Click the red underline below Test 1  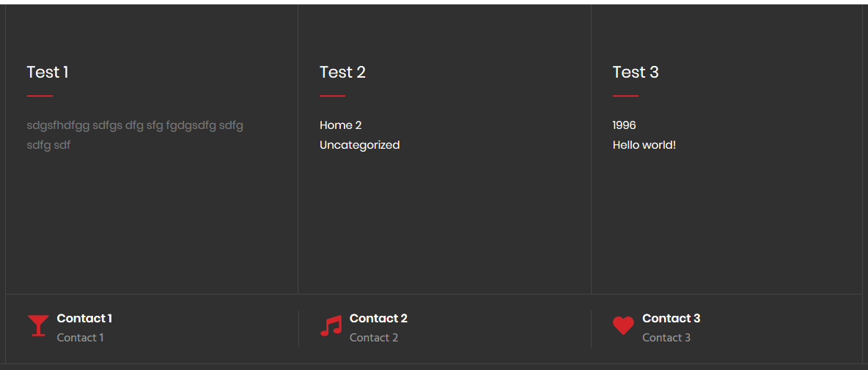click(x=40, y=96)
